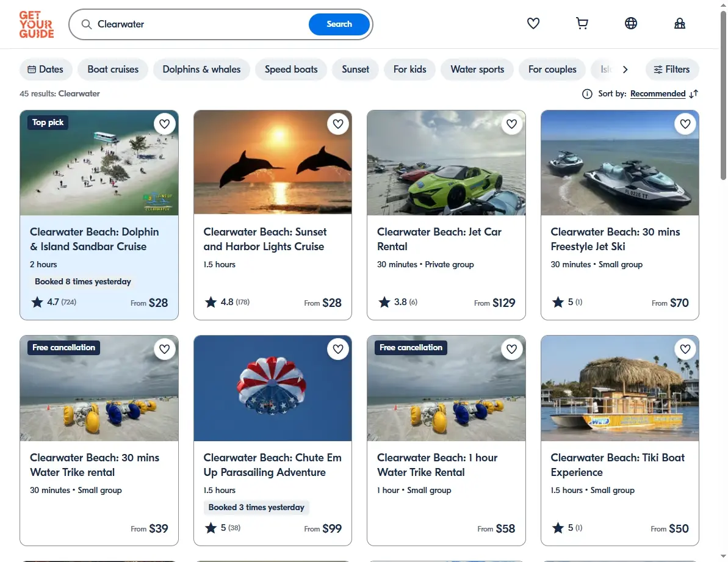Select the For couples filter chip

pos(552,69)
